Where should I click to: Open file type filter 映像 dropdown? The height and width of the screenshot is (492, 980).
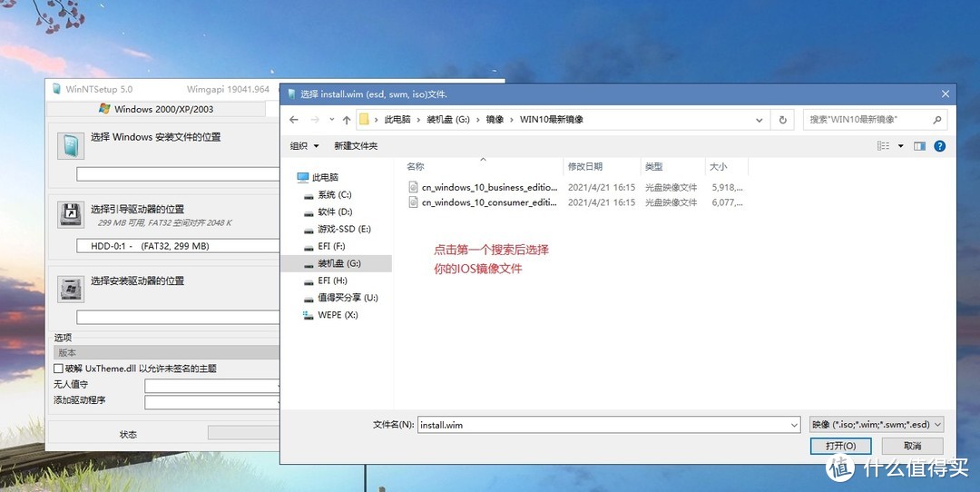877,425
